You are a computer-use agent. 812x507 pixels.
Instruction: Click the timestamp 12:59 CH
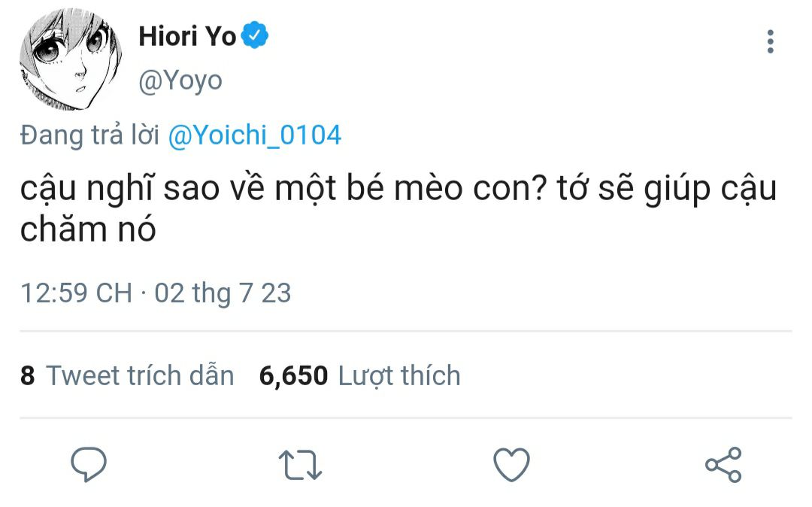tap(76, 293)
